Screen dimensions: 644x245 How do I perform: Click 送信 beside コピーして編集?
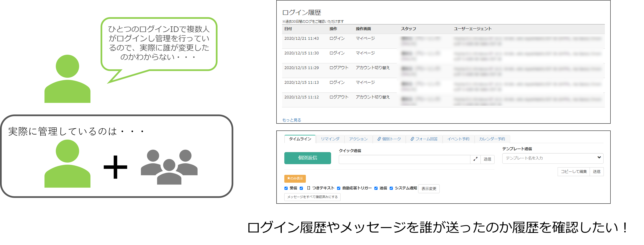pos(596,172)
